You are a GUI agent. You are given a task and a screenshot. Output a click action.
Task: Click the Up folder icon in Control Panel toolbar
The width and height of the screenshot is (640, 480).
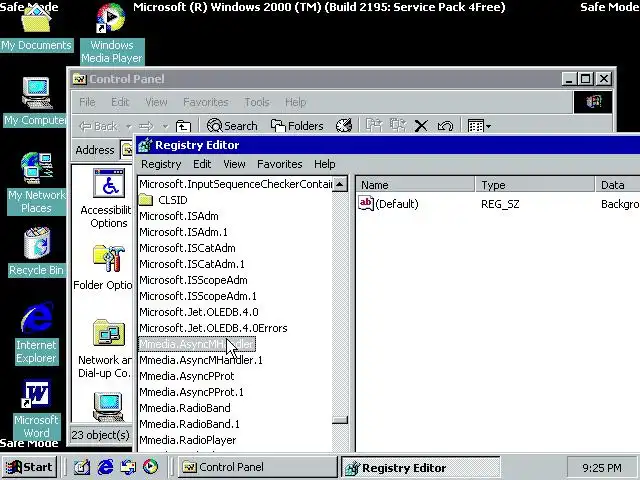point(183,126)
